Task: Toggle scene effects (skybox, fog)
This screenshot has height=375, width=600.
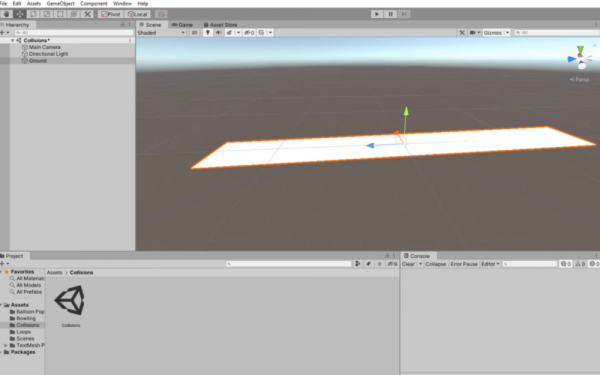Action: [230, 33]
